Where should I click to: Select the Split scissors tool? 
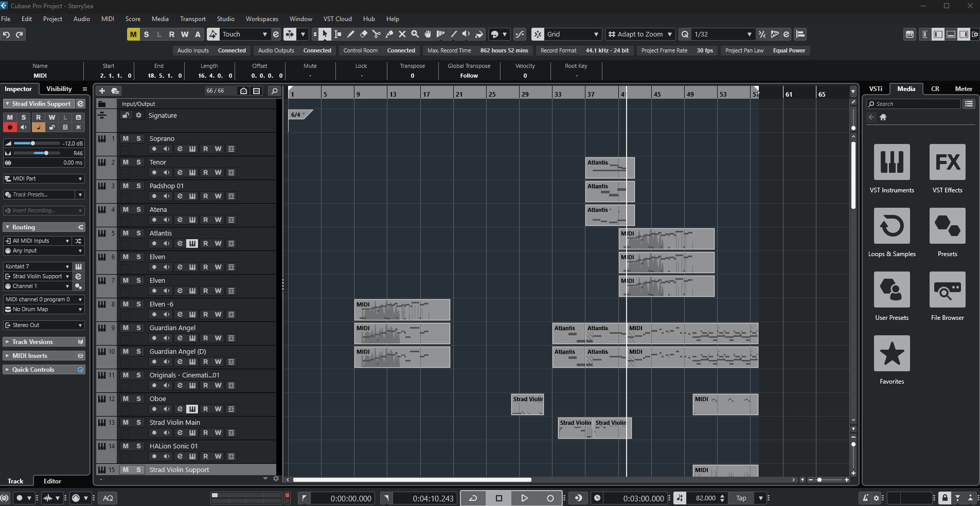pyautogui.click(x=377, y=34)
